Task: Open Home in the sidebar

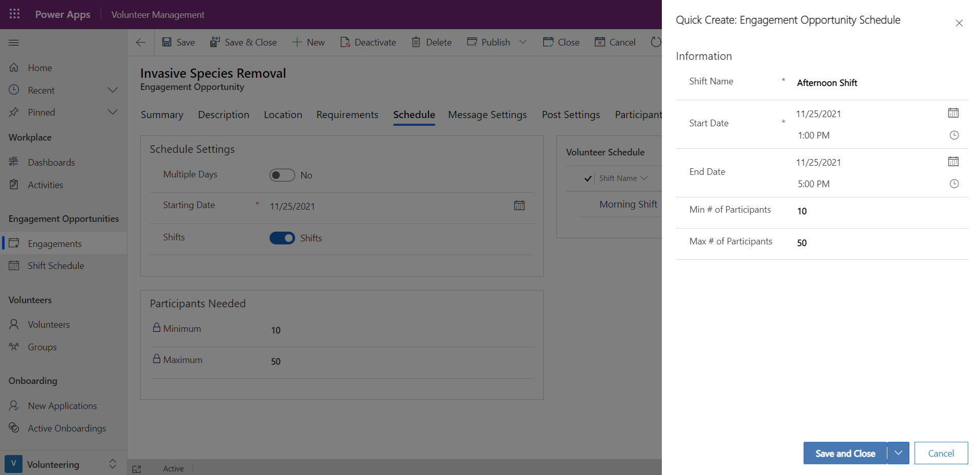Action: [x=63, y=68]
